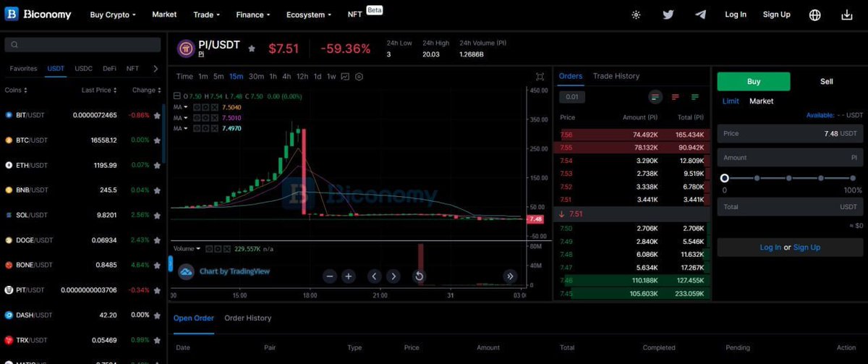Switch to the Trade History tab
The height and width of the screenshot is (364, 868).
616,76
